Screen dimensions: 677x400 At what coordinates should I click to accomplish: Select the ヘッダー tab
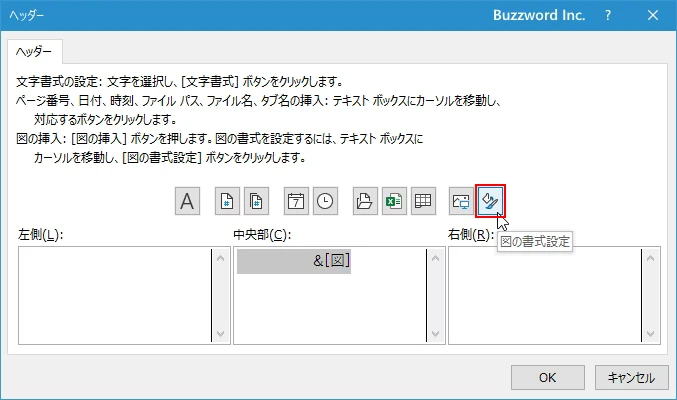(34, 52)
